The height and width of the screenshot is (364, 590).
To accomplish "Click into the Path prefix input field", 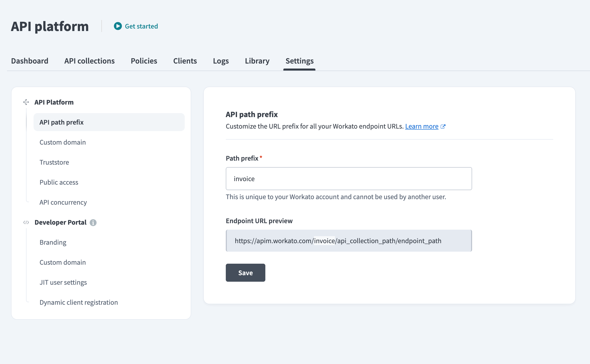I will (349, 179).
